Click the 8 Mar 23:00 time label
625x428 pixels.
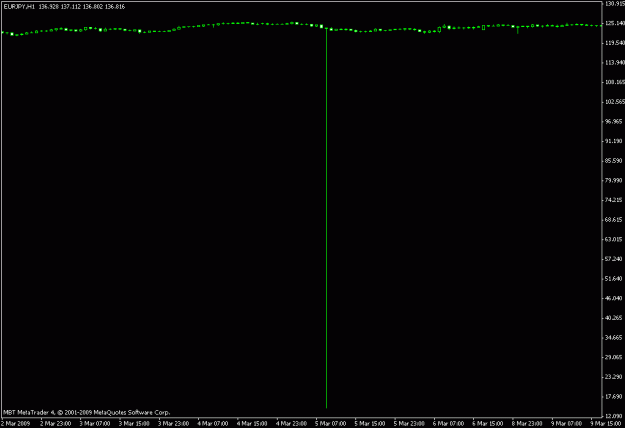point(527,423)
